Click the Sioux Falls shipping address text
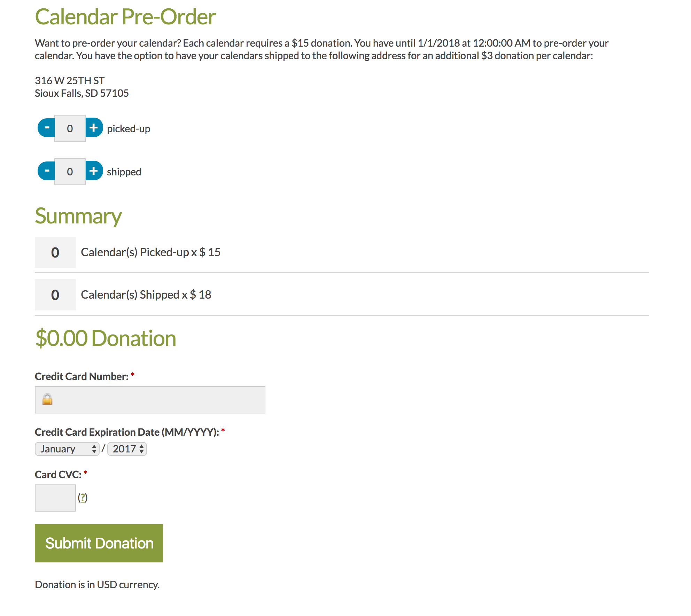The height and width of the screenshot is (616, 691). (x=82, y=93)
